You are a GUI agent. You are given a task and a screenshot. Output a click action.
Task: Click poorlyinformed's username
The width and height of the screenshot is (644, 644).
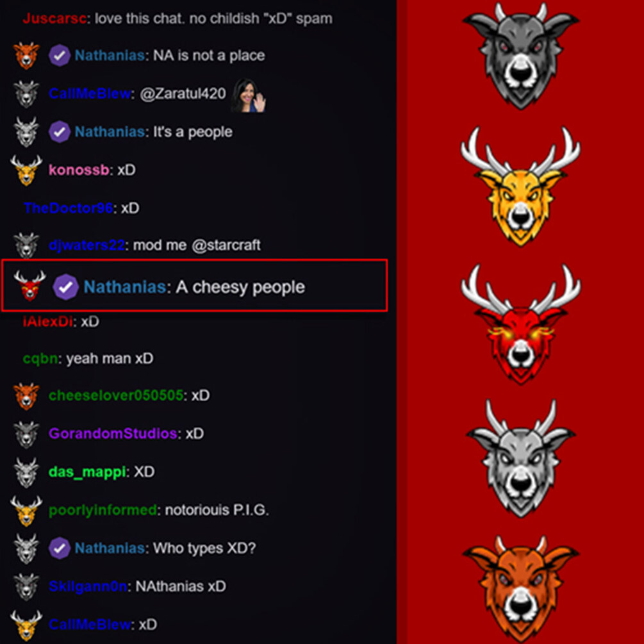click(x=103, y=510)
